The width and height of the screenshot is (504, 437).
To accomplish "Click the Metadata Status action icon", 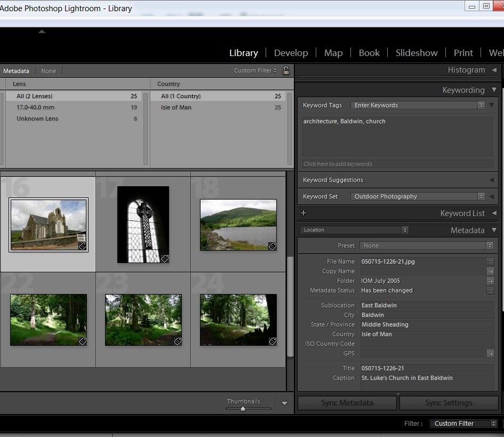I will [x=490, y=290].
